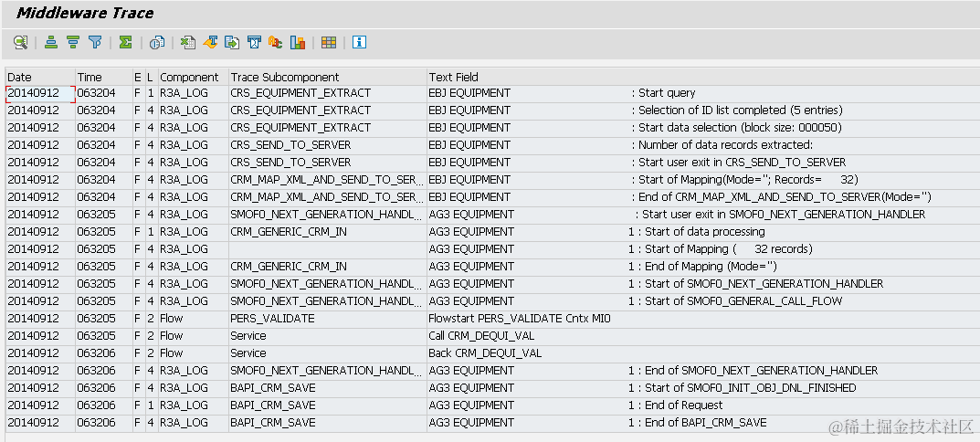Viewport: 980px width, 442px height.
Task: Select the Date column header
Action: pos(40,77)
